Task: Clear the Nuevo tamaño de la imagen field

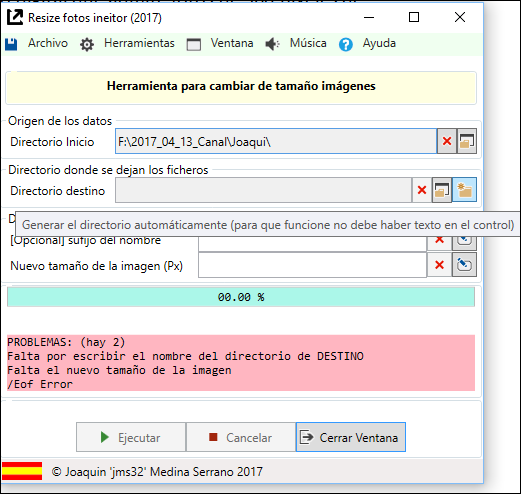Action: 440,265
